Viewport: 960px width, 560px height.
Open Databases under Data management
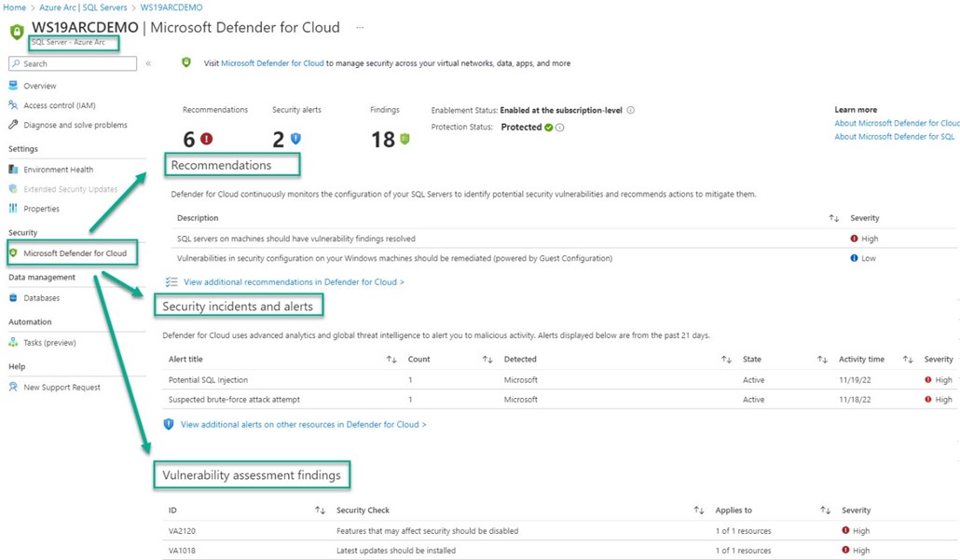[x=43, y=297]
